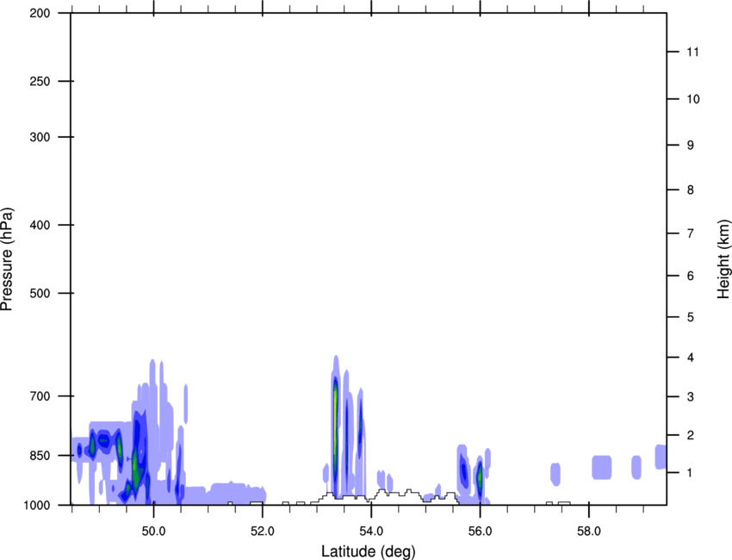Pick the 2 km height label

[x=691, y=435]
